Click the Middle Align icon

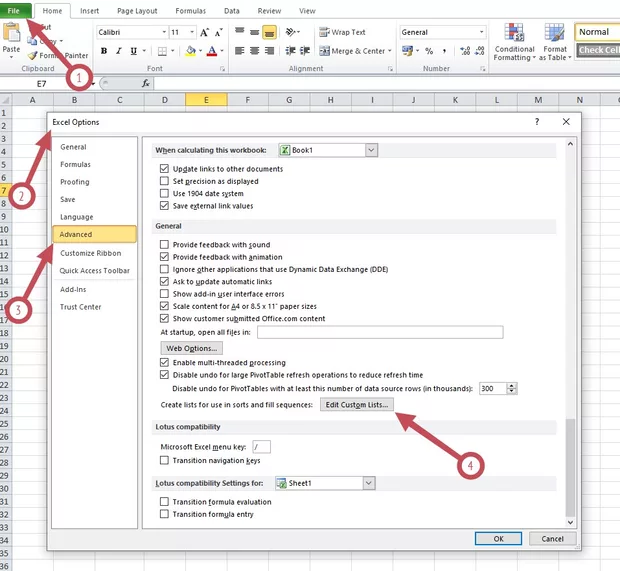[x=255, y=32]
